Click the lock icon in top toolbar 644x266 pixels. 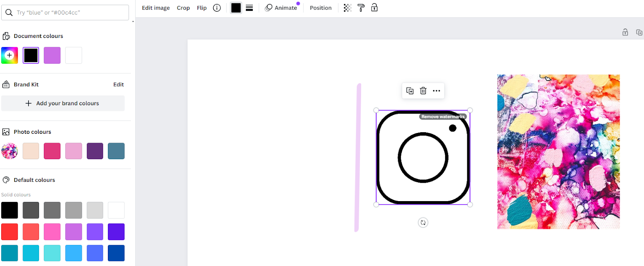[374, 8]
